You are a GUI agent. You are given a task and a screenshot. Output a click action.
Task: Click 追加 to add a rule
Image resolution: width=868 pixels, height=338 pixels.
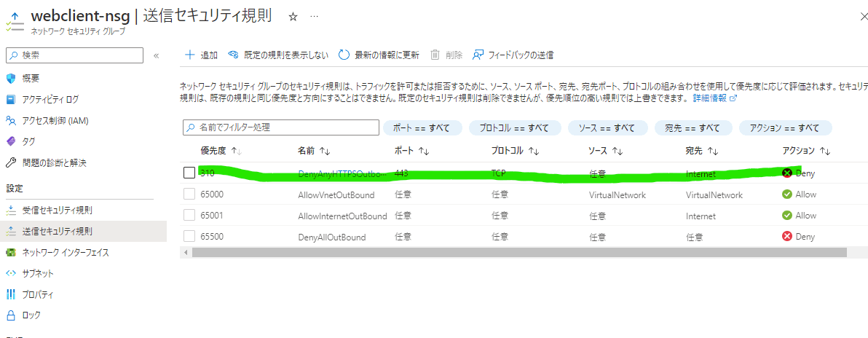click(x=201, y=55)
